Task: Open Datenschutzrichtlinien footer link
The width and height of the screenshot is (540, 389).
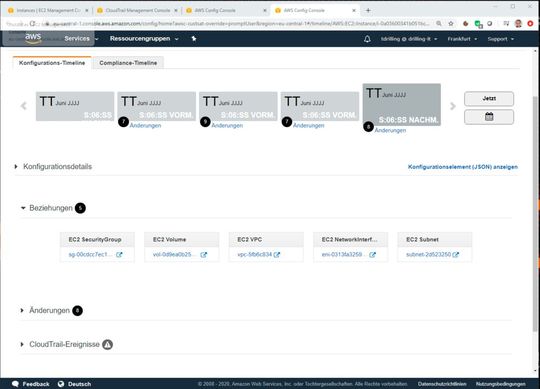Action: 442,384
